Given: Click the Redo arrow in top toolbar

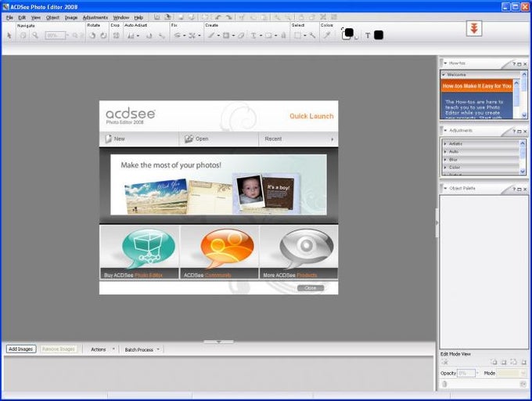Looking at the screenshot, I should click(229, 17).
